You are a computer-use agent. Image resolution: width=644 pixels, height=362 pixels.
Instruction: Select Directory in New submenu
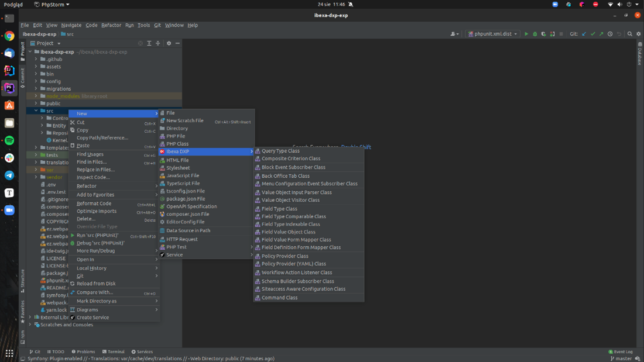tap(206, 129)
